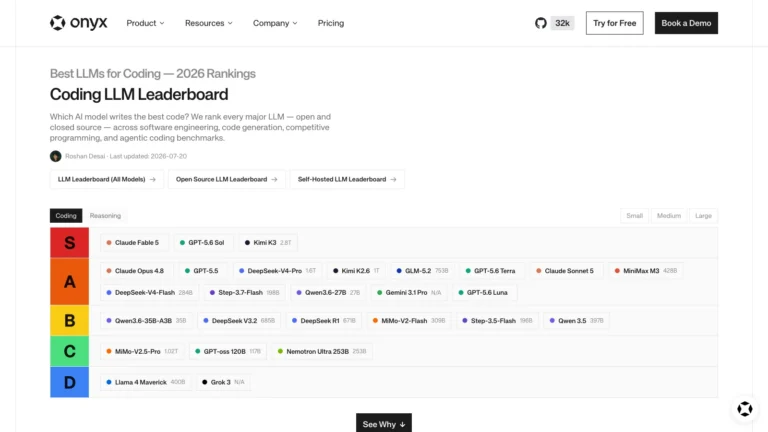The width and height of the screenshot is (768, 432).
Task: Expand the Resources menu
Action: 209,23
